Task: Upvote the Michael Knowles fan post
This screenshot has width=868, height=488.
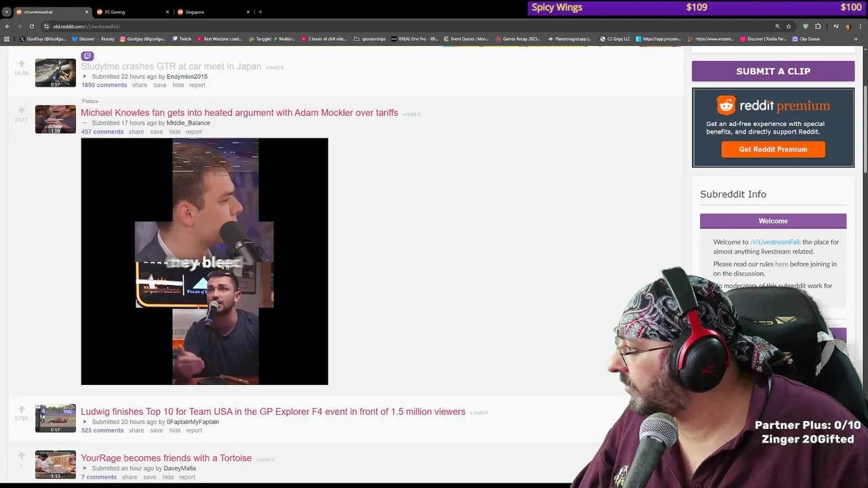Action: click(22, 110)
